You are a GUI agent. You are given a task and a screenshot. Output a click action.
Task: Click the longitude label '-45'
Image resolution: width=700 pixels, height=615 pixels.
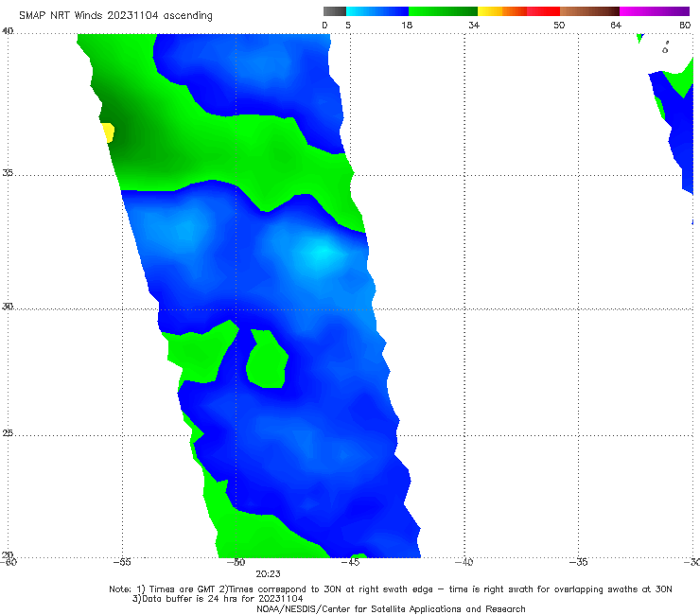(x=350, y=562)
